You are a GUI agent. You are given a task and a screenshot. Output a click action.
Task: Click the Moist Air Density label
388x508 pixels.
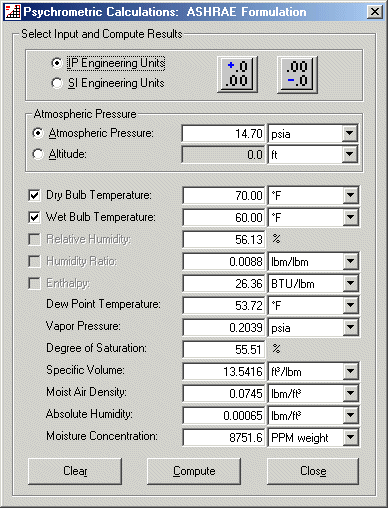[86, 392]
